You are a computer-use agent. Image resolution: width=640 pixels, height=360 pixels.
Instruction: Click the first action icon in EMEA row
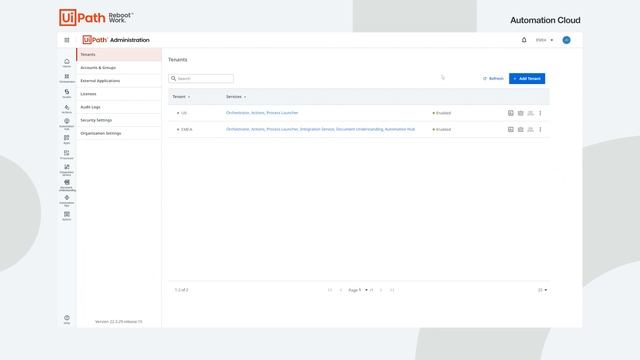[511, 129]
